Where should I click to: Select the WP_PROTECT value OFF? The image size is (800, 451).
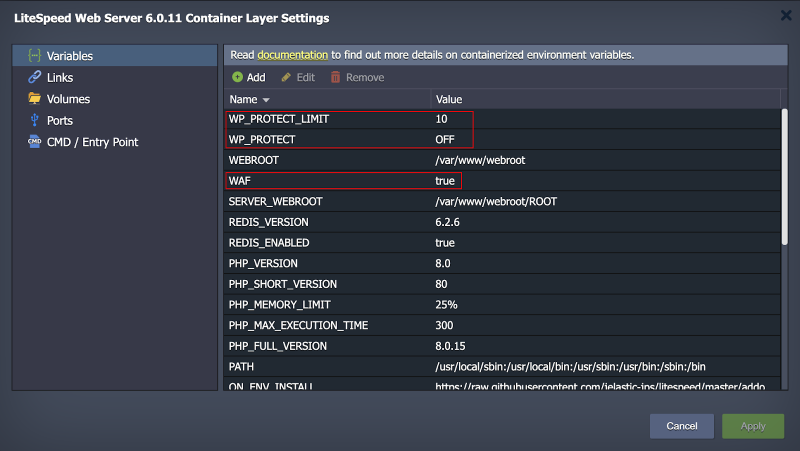pos(444,139)
